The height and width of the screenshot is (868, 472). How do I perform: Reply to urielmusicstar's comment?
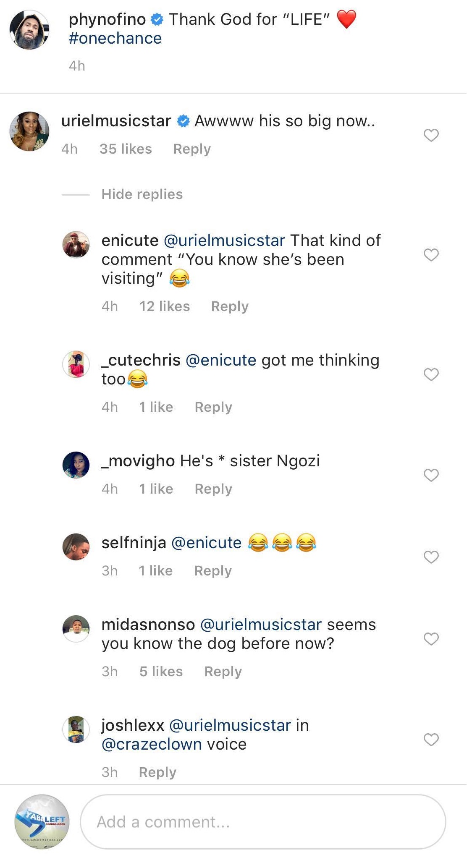click(x=192, y=149)
